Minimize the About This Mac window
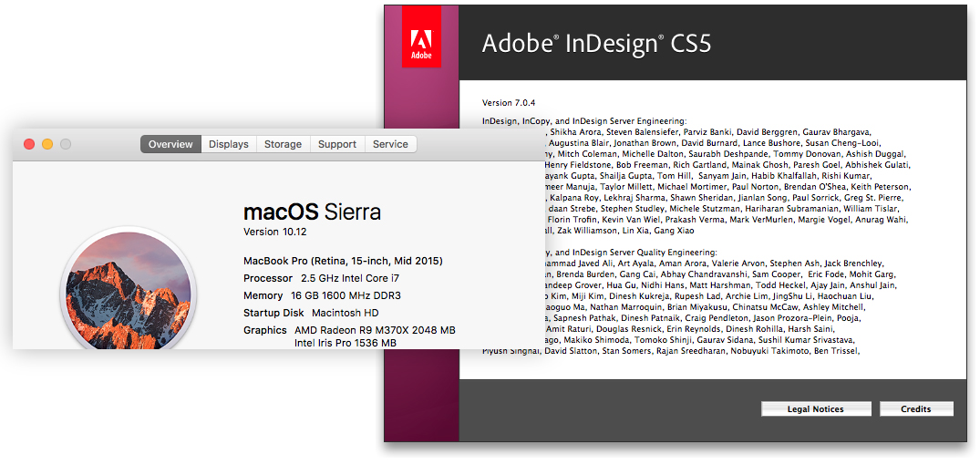This screenshot has width=980, height=465. coord(47,144)
